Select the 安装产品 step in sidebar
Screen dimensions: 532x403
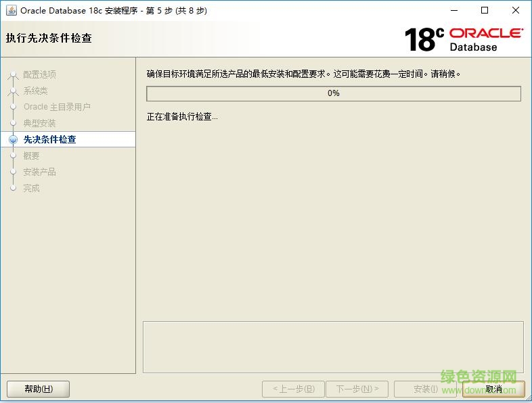[39, 172]
